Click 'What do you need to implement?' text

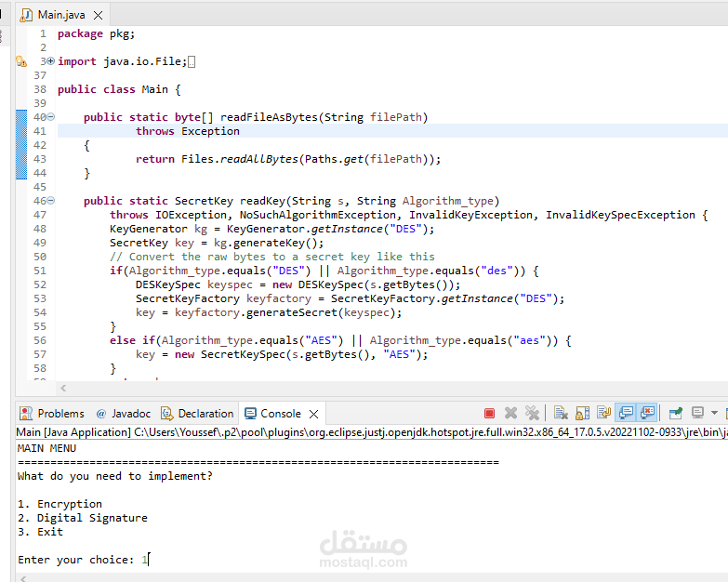(115, 476)
